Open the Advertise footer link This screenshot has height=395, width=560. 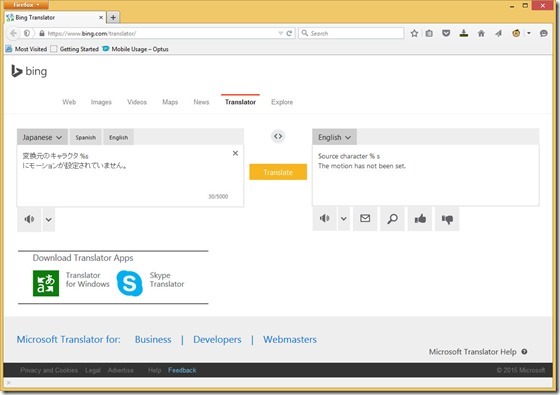pyautogui.click(x=121, y=370)
